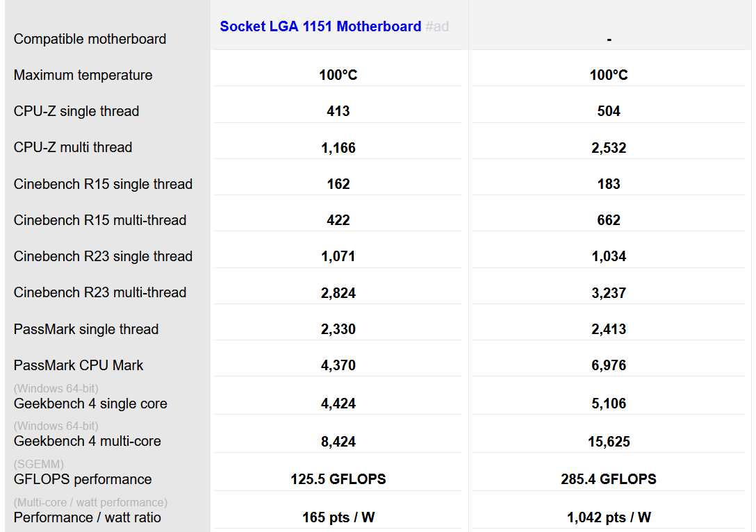Select the Cinebench R15 multi-thread label

tap(100, 220)
